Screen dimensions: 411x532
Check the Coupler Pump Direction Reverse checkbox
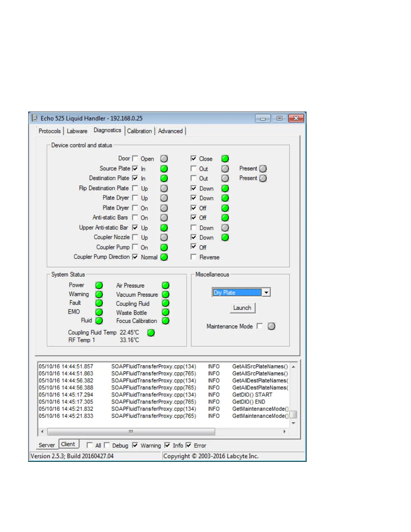point(193,257)
